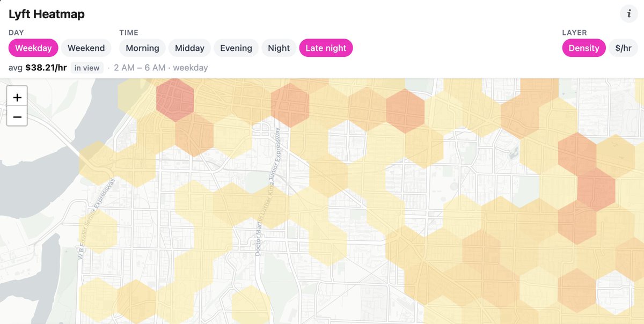Zoom in on the map
This screenshot has height=324, width=644.
pos(17,98)
